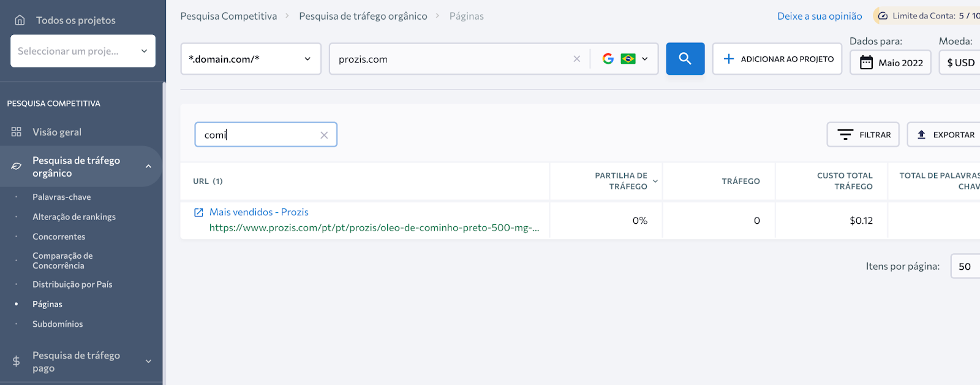980x385 pixels.
Task: Select Páginas in sidebar
Action: (47, 304)
